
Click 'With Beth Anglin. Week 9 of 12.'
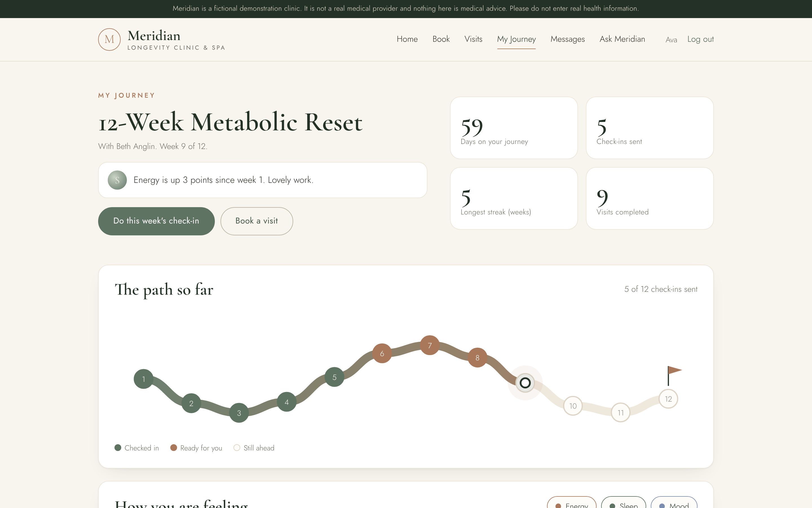153,146
